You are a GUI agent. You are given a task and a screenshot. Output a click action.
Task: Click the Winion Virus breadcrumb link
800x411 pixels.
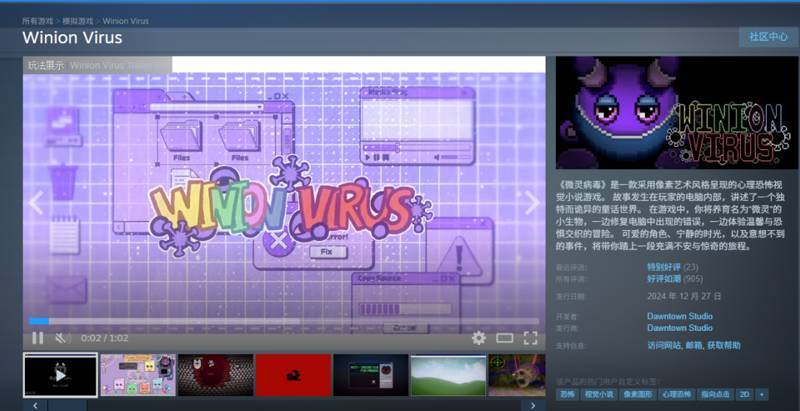[126, 21]
